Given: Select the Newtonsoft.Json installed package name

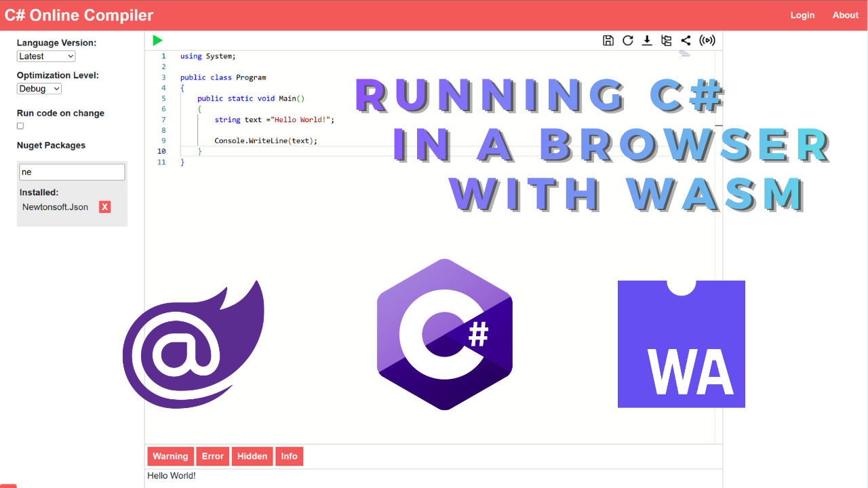Looking at the screenshot, I should click(55, 207).
